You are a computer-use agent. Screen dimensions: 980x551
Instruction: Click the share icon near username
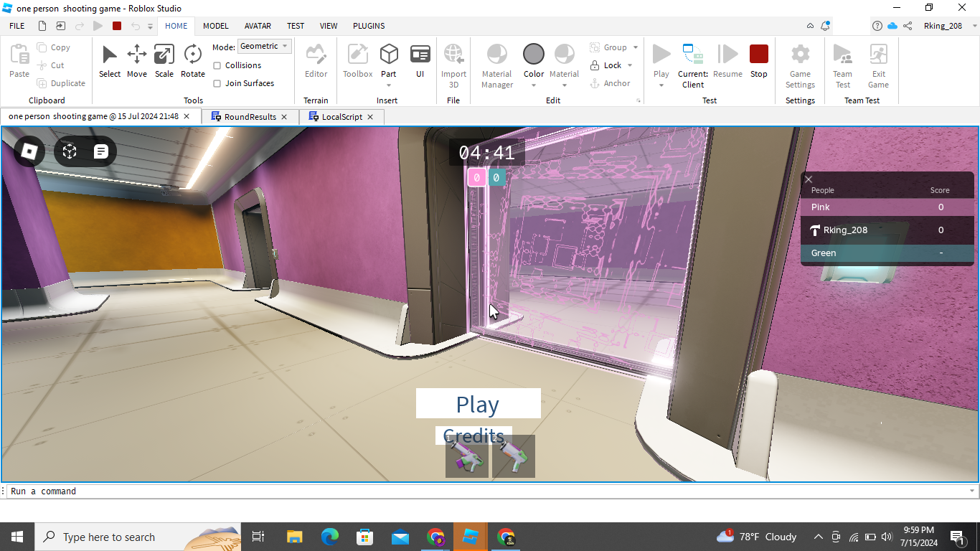908,26
